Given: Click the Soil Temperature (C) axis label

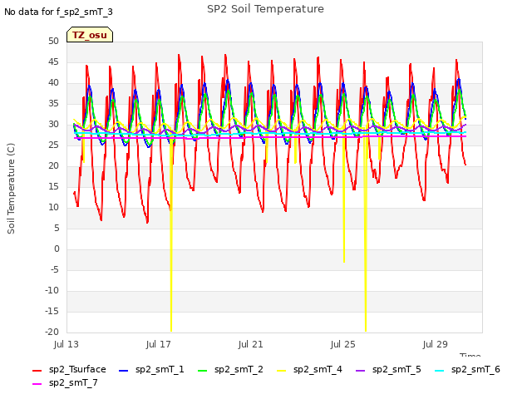Looking at the screenshot, I should point(11,189).
